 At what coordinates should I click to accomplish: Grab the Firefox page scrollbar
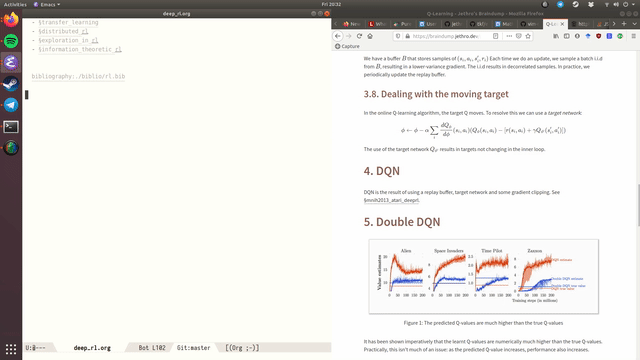click(638, 204)
